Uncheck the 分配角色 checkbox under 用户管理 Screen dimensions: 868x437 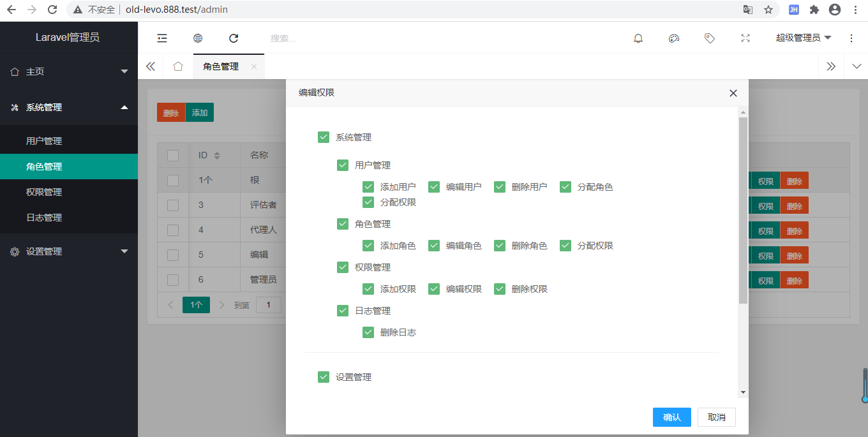pyautogui.click(x=565, y=186)
